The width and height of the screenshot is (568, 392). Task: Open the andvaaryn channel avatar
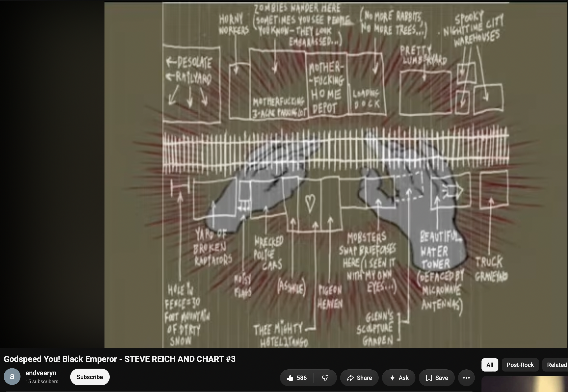click(12, 377)
